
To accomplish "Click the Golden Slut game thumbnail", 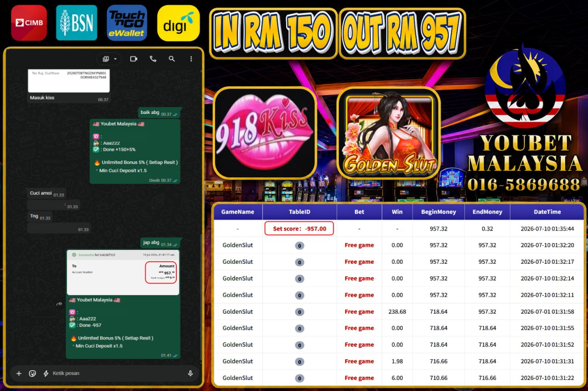I will coord(388,133).
